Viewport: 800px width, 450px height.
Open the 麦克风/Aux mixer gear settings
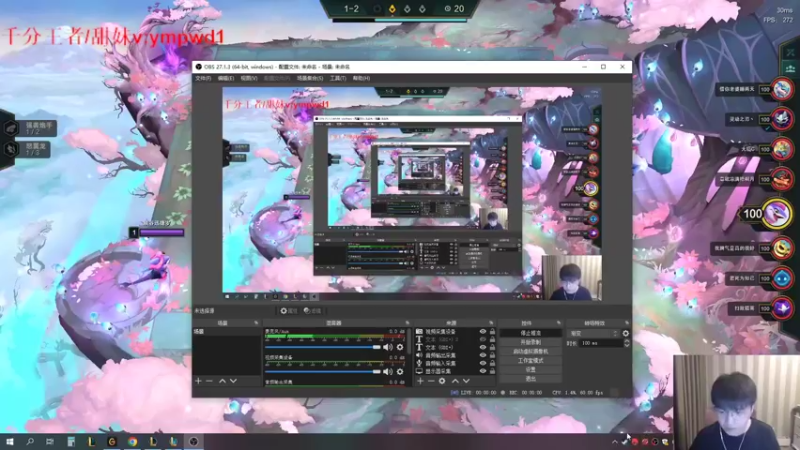coord(400,347)
